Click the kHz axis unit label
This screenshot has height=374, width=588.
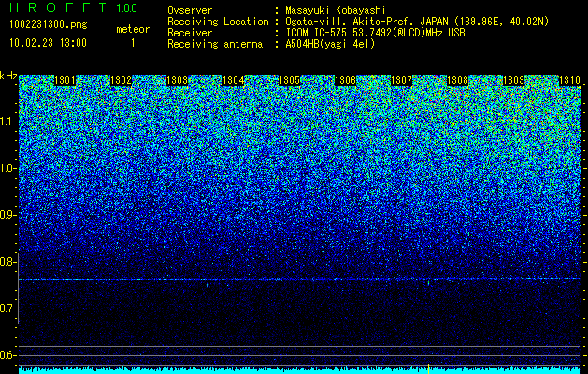tap(8, 76)
